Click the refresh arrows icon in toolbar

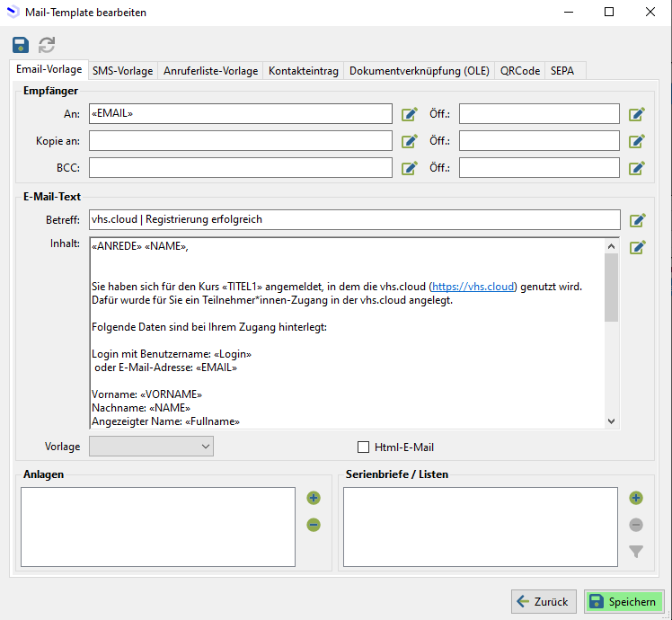point(47,45)
